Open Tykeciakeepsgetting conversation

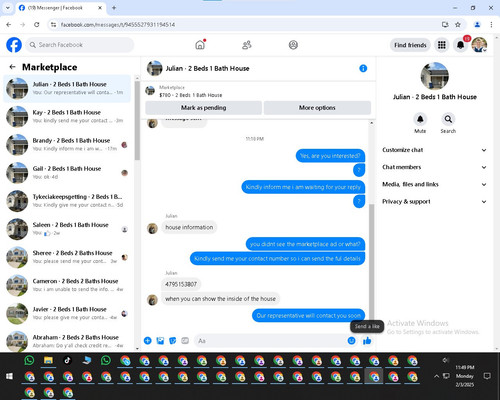[67, 201]
